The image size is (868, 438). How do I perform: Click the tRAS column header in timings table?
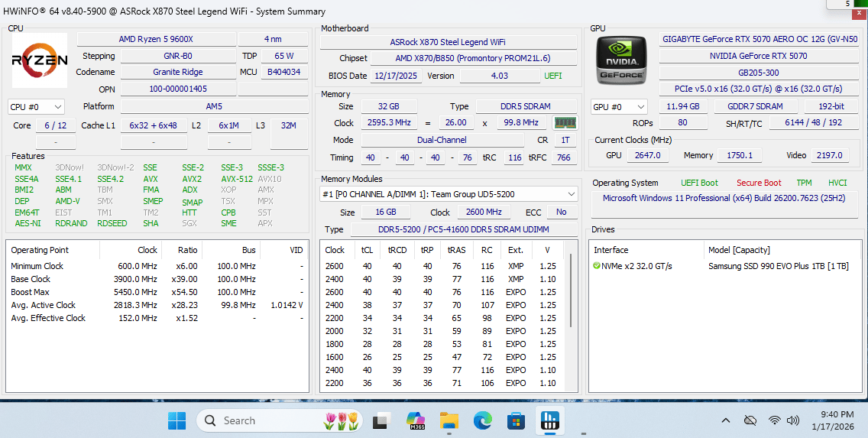click(x=457, y=250)
